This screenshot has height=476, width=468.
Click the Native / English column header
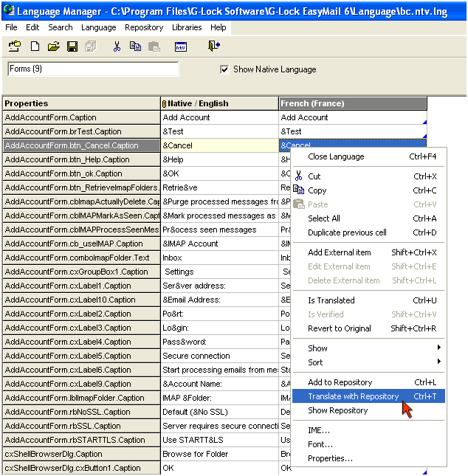219,103
